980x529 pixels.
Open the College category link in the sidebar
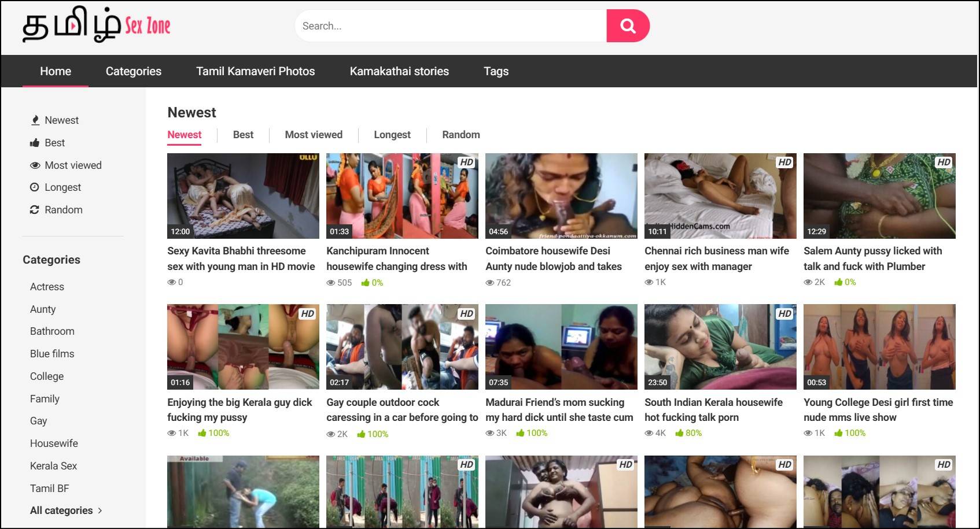pyautogui.click(x=47, y=376)
